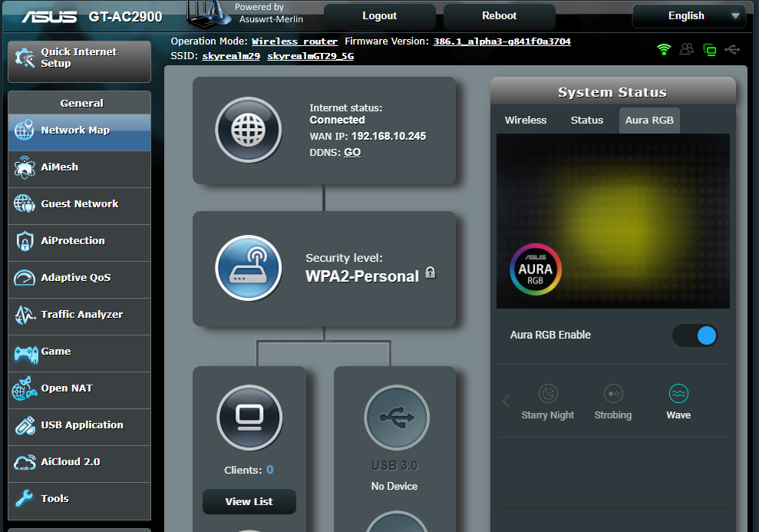
Task: Open the English language dropdown
Action: (x=689, y=16)
